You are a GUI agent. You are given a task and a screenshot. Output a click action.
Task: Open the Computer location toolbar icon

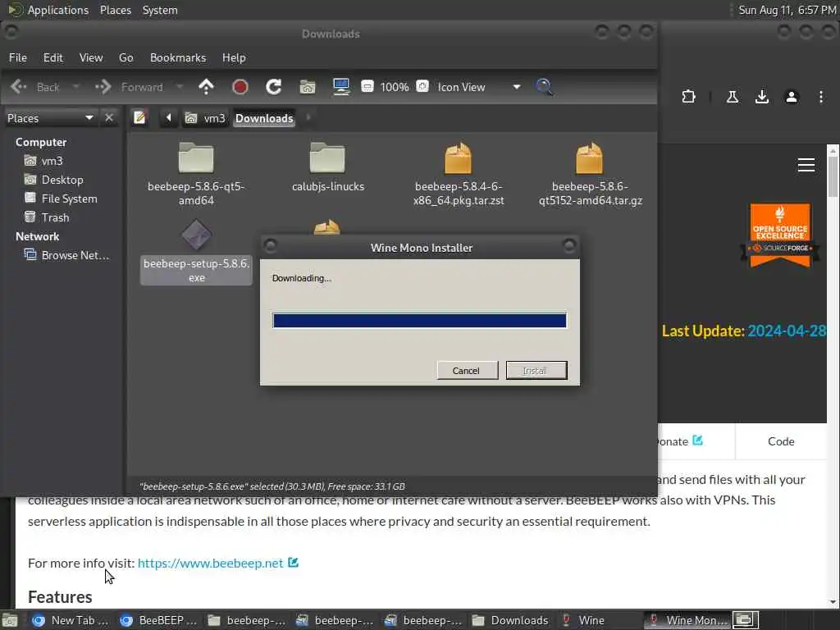pos(341,87)
